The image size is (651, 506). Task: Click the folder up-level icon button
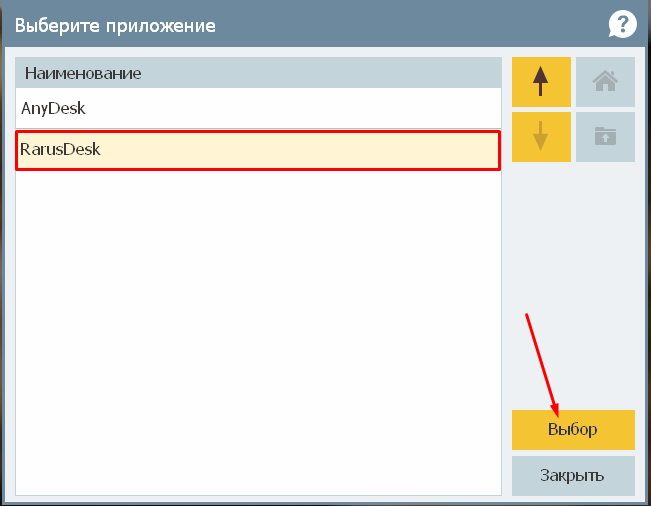click(605, 137)
